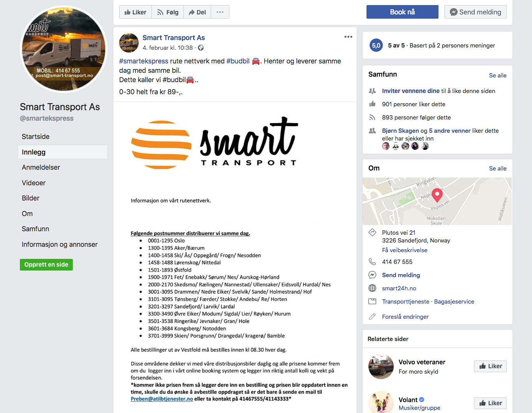The height and width of the screenshot is (413, 532).
Task: Open the page actions three-dot menu
Action: click(220, 12)
